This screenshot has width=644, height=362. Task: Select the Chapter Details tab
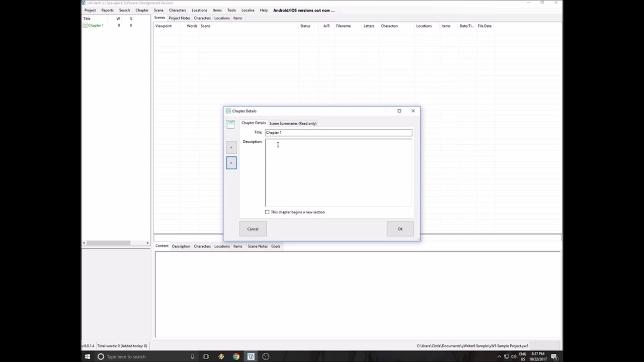(x=254, y=123)
